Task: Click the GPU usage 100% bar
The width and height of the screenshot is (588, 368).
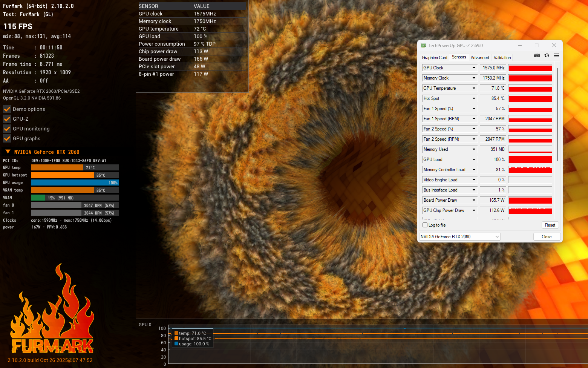Action: (x=75, y=182)
